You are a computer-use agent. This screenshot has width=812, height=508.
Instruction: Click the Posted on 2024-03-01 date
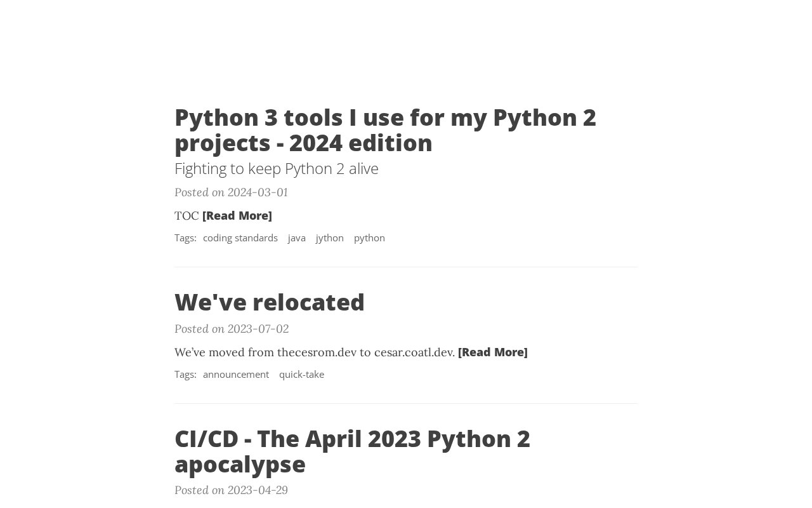[x=231, y=192]
